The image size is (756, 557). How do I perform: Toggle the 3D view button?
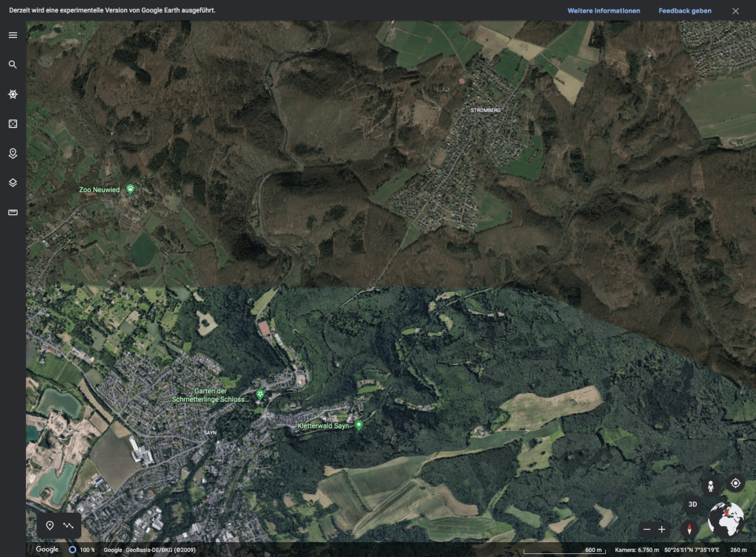coord(692,505)
